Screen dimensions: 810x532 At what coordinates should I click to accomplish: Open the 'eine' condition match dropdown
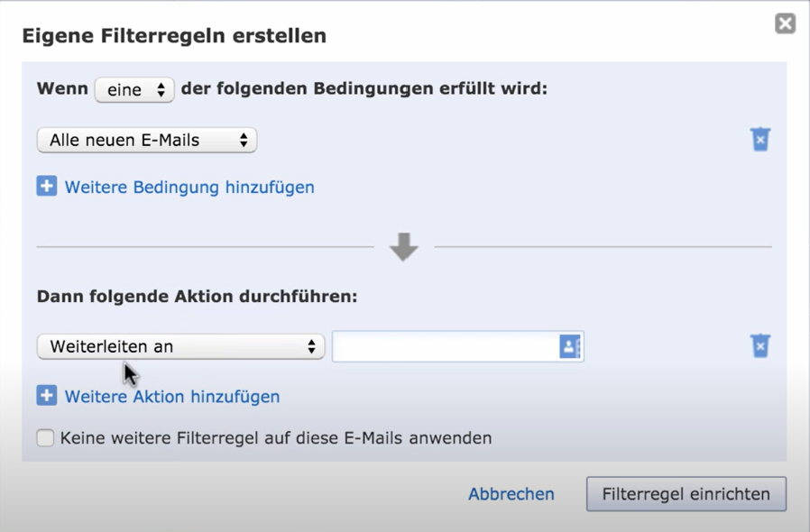click(x=134, y=89)
